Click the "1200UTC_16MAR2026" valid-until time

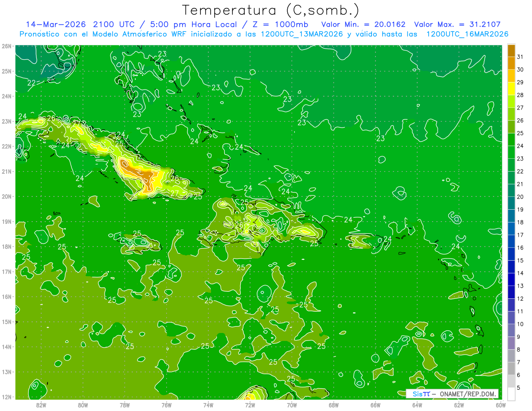point(467,34)
